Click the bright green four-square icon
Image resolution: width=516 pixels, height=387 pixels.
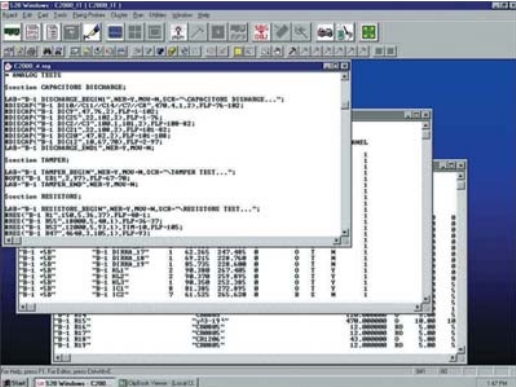click(369, 32)
